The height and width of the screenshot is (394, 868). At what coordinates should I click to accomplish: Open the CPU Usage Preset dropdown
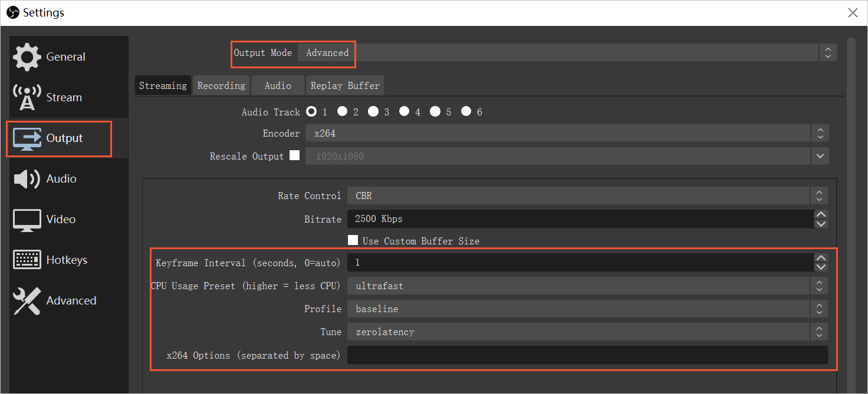587,286
